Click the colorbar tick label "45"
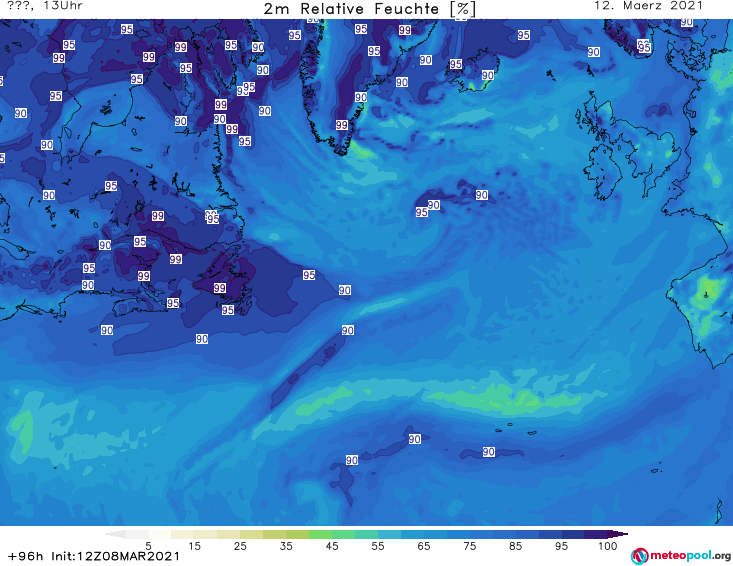The image size is (733, 566). point(332,546)
